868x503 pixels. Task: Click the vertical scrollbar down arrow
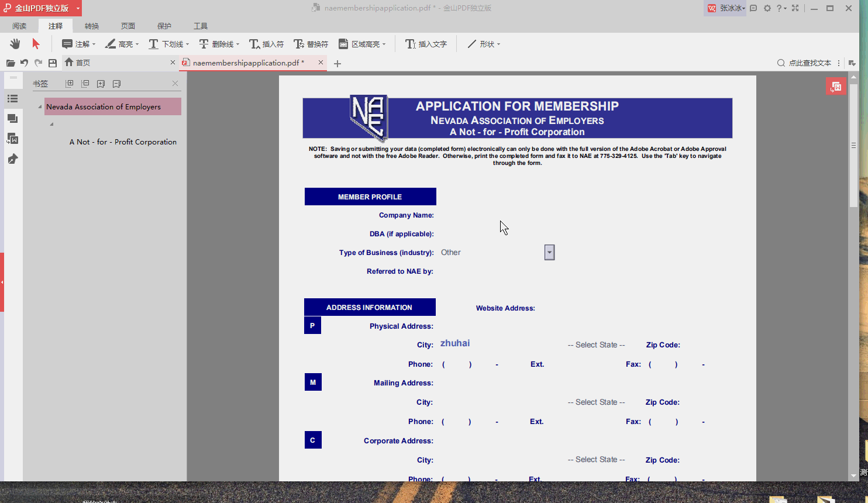[854, 476]
